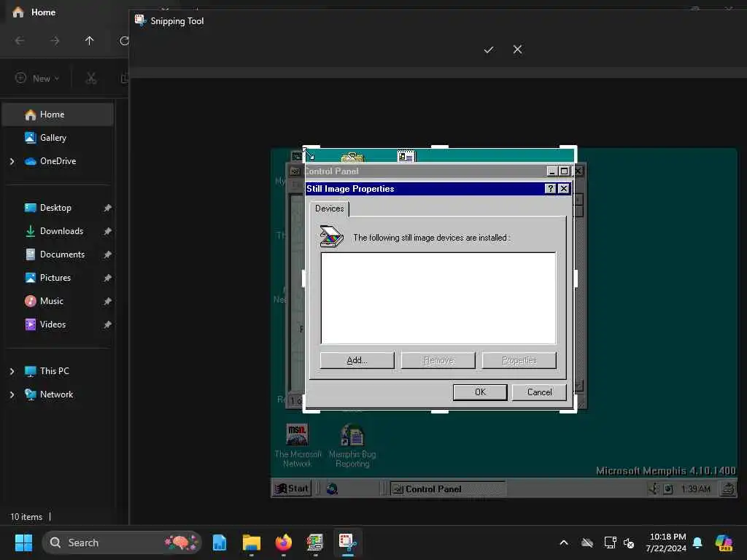747x560 pixels.
Task: Confirm the snip with the checkmark icon
Action: 488,50
